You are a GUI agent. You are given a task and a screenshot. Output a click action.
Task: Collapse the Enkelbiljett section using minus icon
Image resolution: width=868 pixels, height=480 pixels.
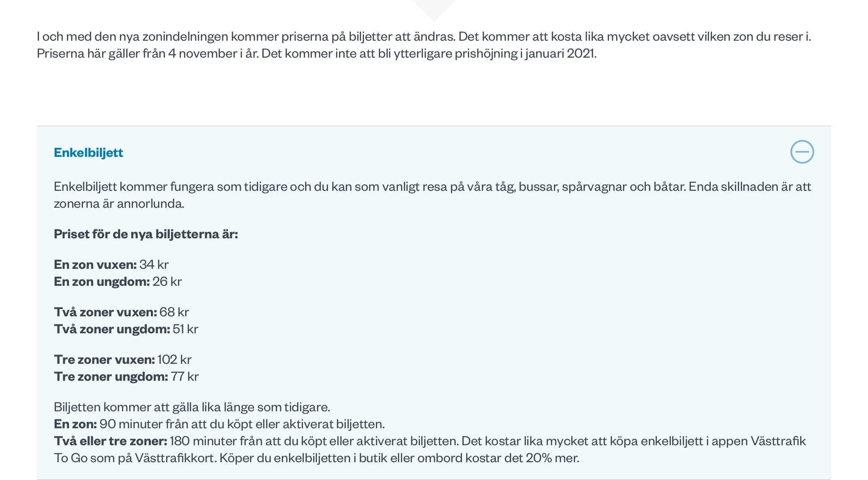[x=802, y=152]
